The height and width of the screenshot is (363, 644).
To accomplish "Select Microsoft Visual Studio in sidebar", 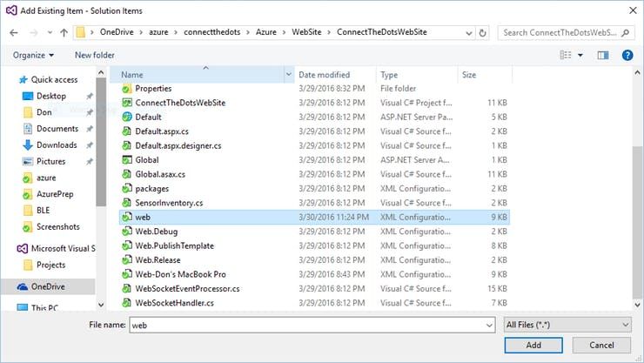I will [x=64, y=248].
